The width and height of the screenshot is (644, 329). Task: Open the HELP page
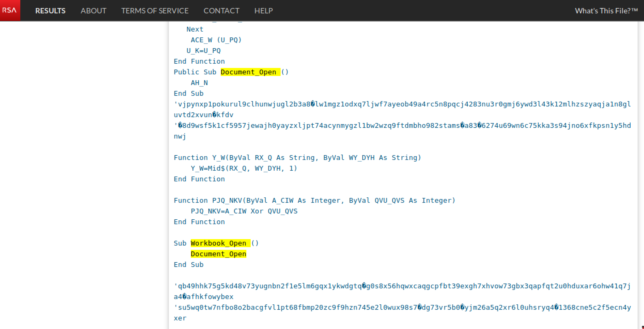[x=263, y=11]
